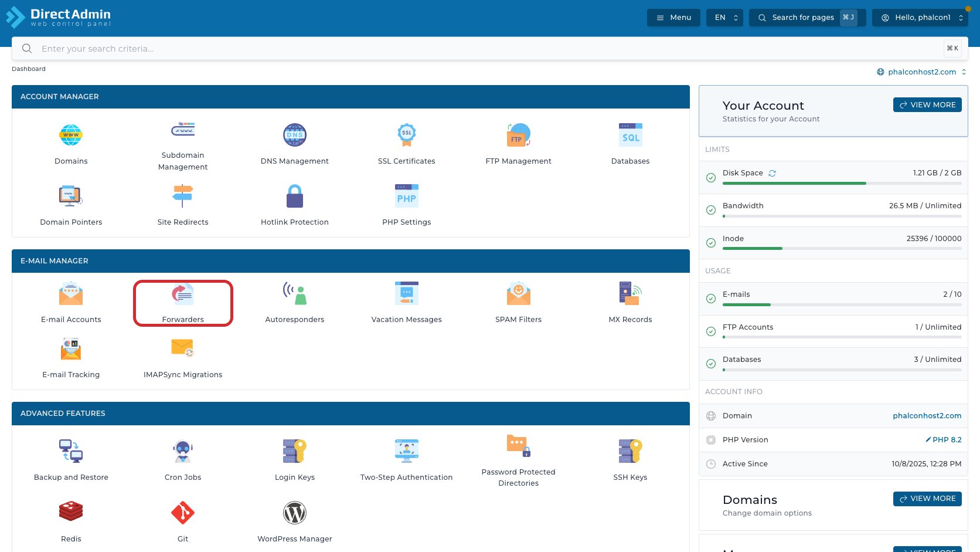
Task: Open Domain Pointers
Action: click(71, 206)
